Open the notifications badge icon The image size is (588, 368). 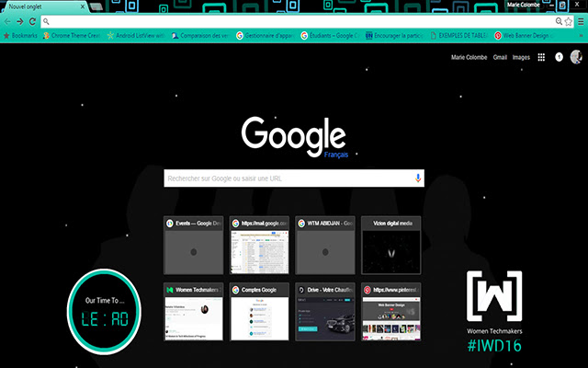click(x=559, y=57)
